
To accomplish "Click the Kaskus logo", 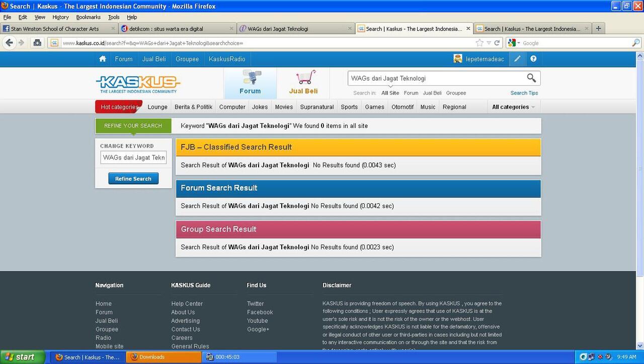I will click(138, 84).
